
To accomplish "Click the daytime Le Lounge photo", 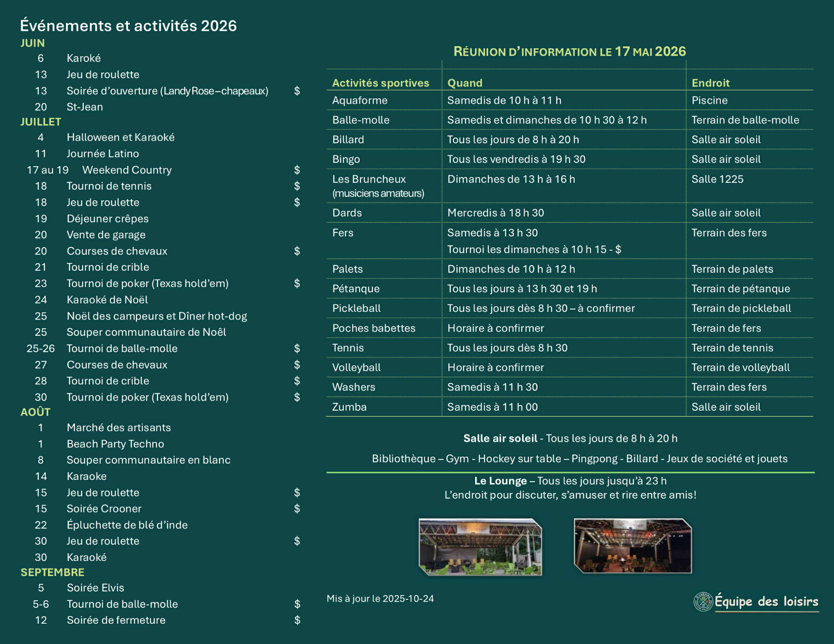I will [x=481, y=547].
